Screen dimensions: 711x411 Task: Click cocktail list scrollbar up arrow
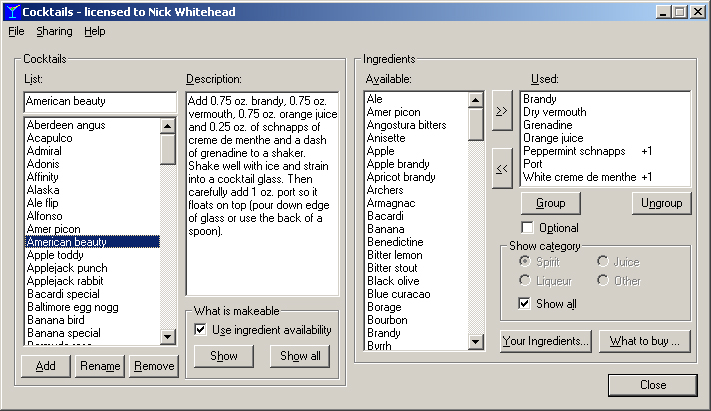click(168, 126)
